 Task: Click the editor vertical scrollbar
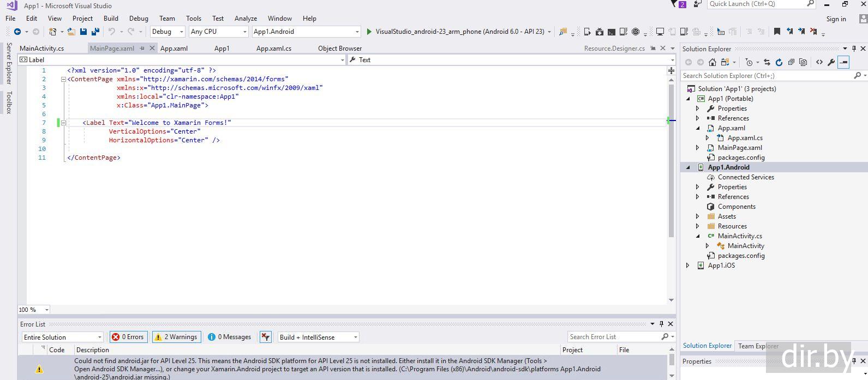click(x=671, y=164)
